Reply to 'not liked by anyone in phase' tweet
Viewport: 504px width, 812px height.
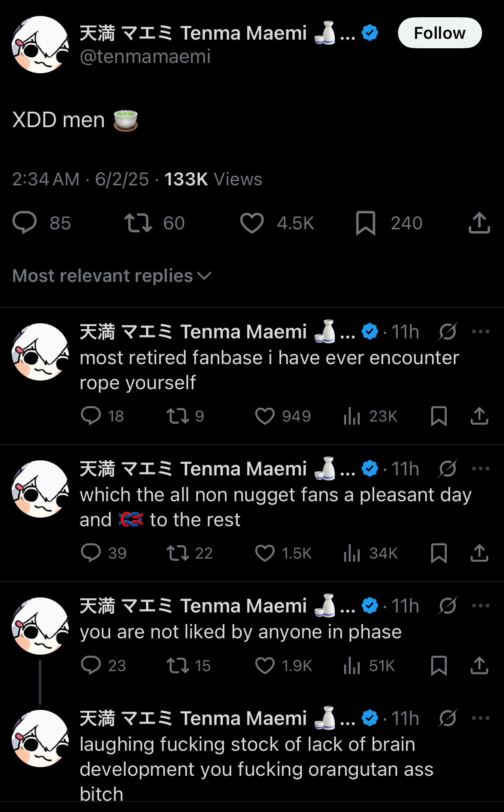91,666
